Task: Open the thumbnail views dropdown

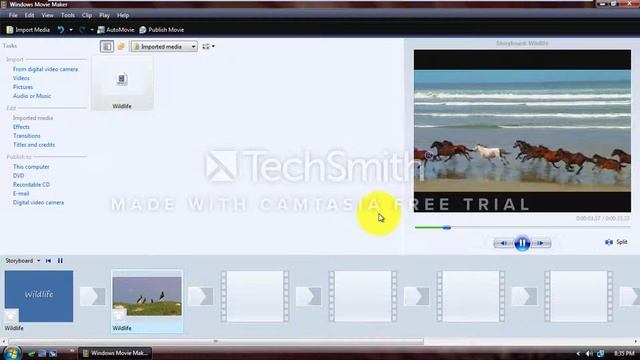Action: pyautogui.click(x=209, y=47)
